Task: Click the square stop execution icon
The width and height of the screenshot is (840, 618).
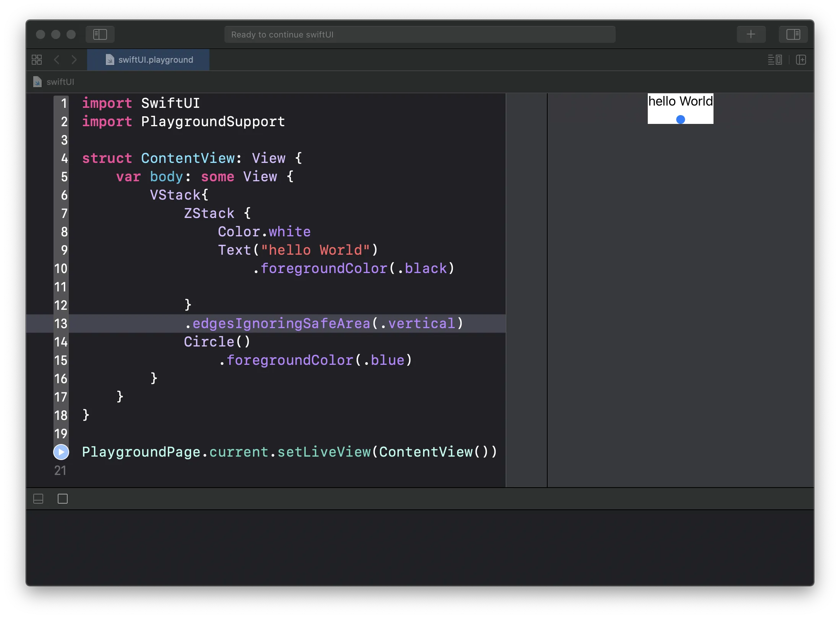Action: pyautogui.click(x=63, y=499)
